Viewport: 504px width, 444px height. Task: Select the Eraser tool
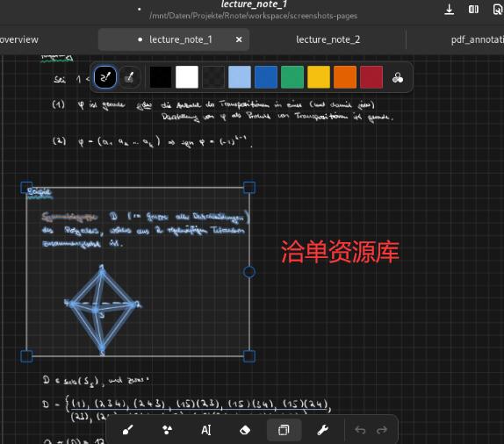(x=245, y=430)
